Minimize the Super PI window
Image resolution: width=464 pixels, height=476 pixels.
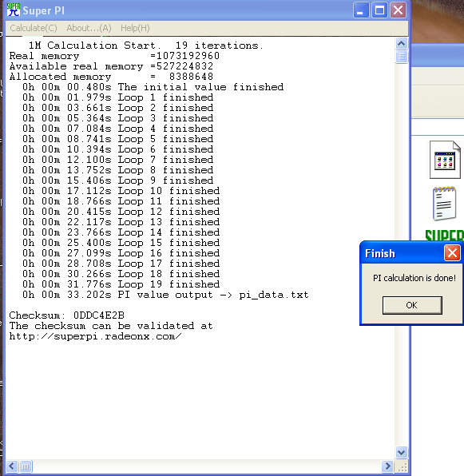tap(361, 10)
